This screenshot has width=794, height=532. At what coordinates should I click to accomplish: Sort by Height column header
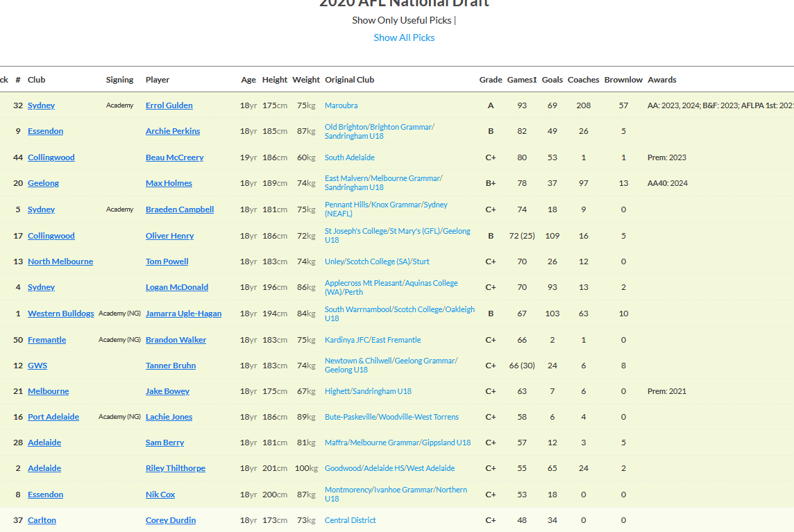coord(274,80)
